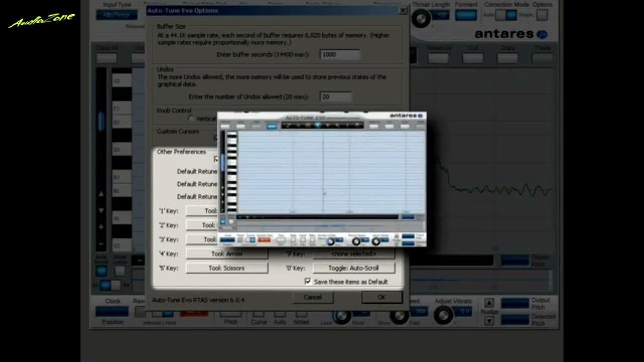Click the Copy button in the main window
This screenshot has height=362, width=644.
(507, 58)
